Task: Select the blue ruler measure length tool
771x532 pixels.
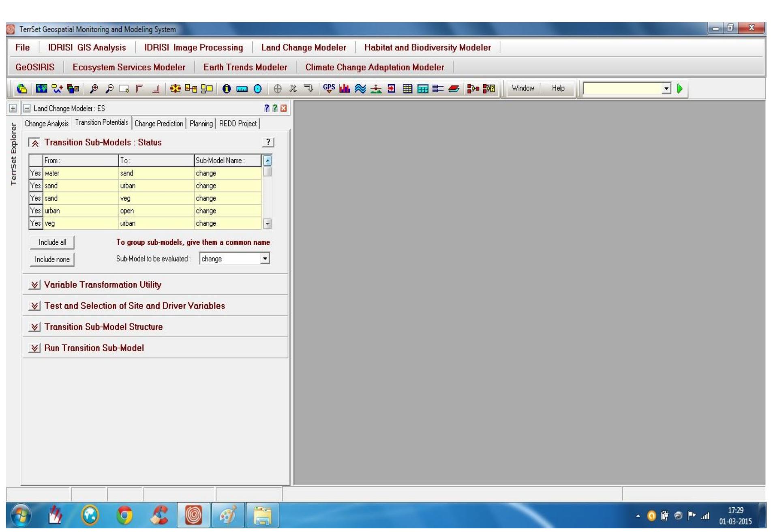Action: (242, 88)
